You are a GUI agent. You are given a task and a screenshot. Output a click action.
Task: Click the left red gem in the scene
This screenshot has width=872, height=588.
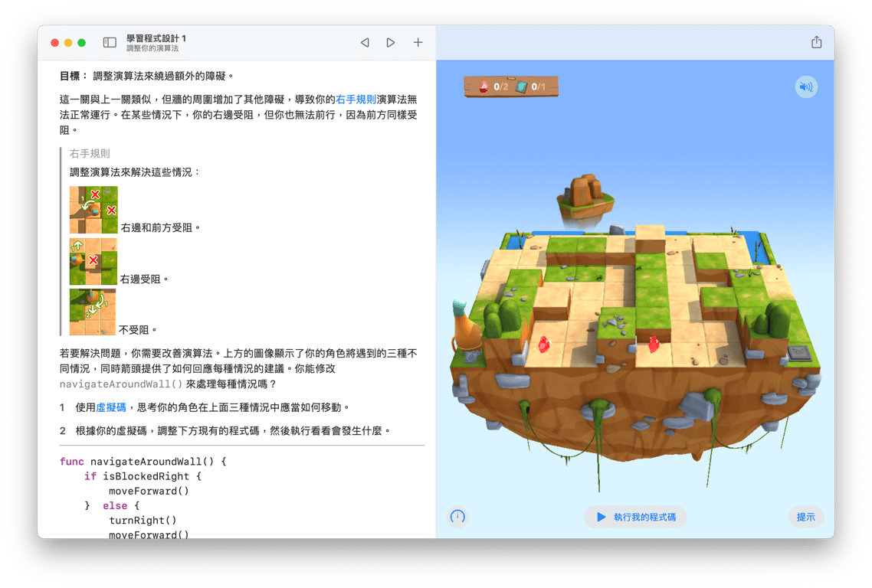544,345
